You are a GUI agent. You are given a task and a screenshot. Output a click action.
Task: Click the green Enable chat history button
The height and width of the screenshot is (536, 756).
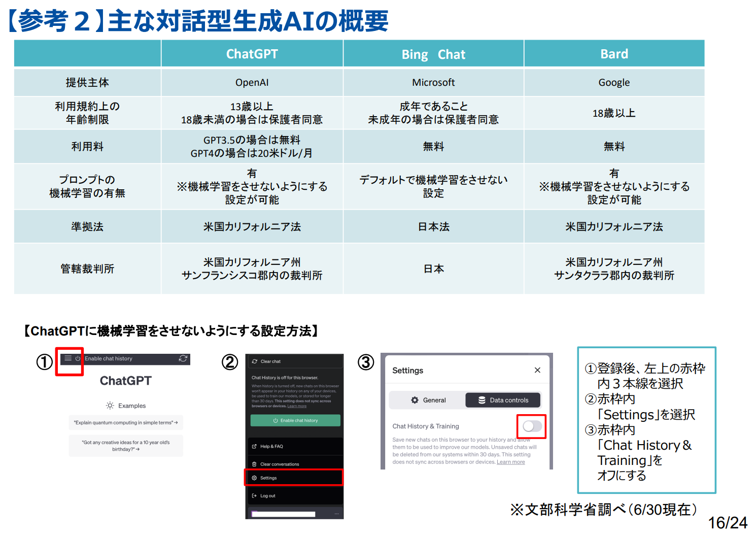(295, 420)
